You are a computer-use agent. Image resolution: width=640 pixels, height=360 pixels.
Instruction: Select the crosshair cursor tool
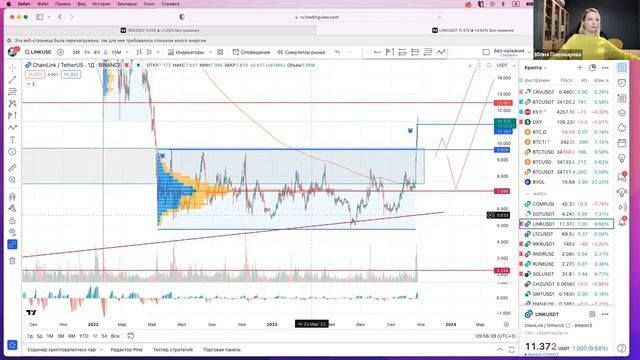pos(12,68)
